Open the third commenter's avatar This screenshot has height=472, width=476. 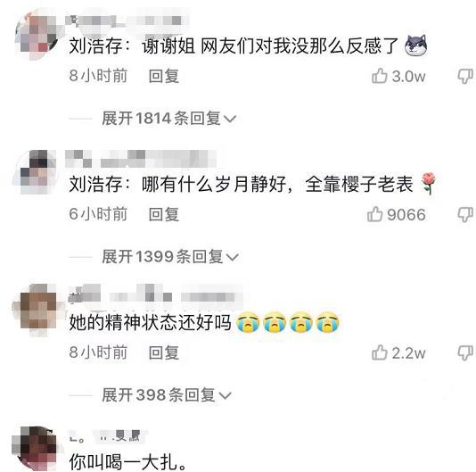(37, 311)
